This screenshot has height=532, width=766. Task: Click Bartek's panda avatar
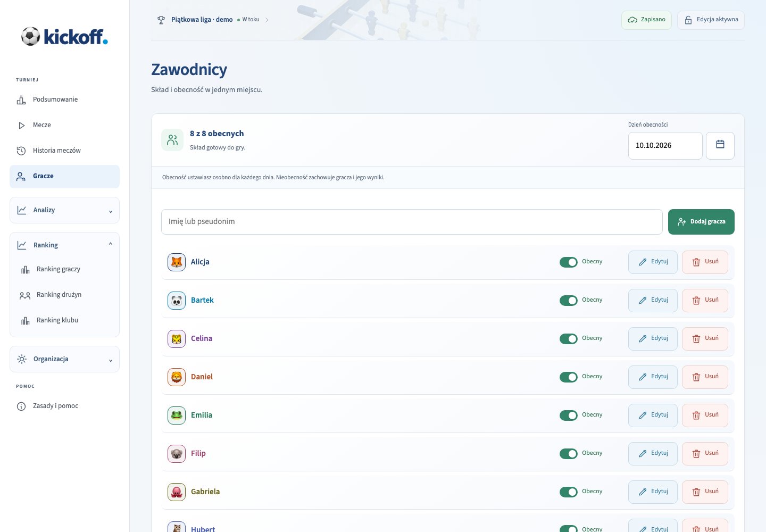tap(177, 301)
